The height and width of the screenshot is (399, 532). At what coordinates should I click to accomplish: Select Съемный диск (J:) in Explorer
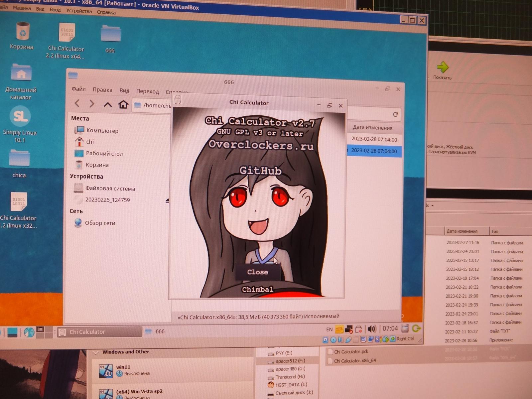click(x=290, y=393)
